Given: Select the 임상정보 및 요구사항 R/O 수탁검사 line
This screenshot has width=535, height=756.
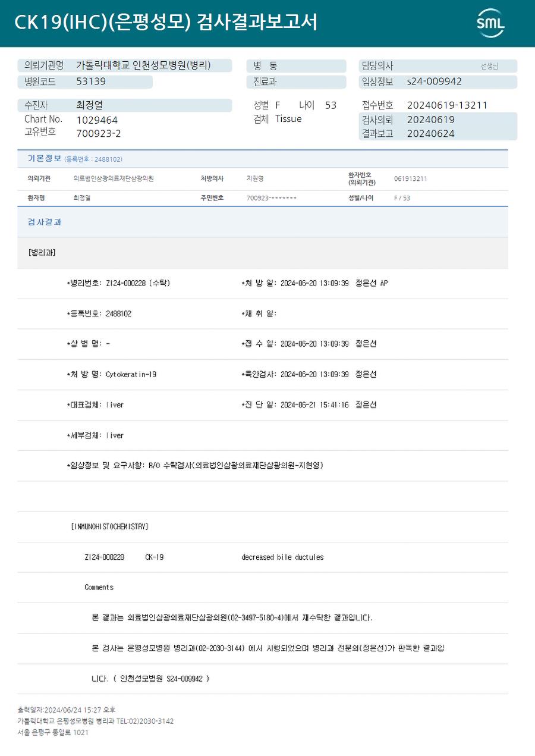Looking at the screenshot, I should click(x=195, y=466).
